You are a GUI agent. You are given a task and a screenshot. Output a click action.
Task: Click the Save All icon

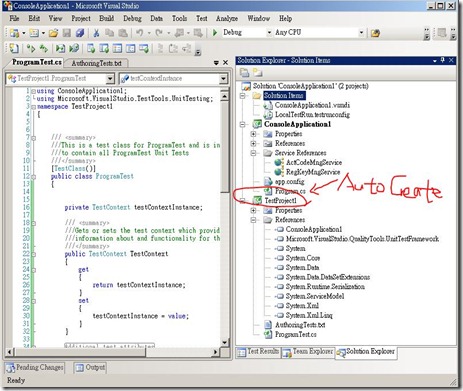(80, 33)
